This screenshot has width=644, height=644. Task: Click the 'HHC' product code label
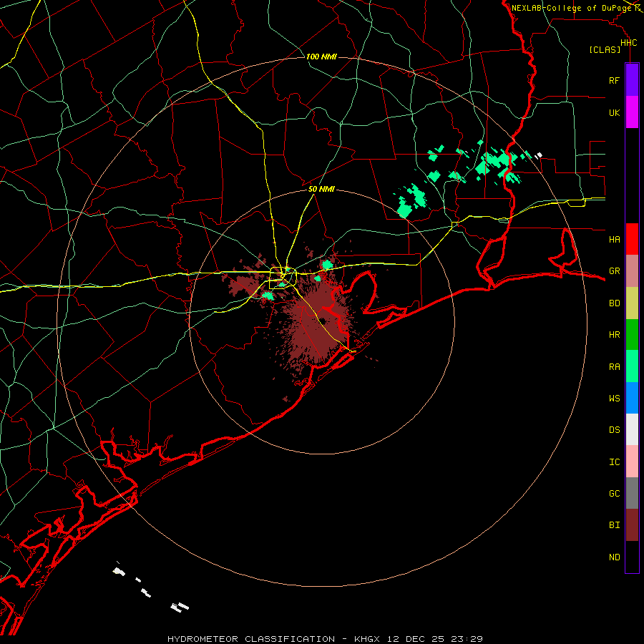[628, 43]
